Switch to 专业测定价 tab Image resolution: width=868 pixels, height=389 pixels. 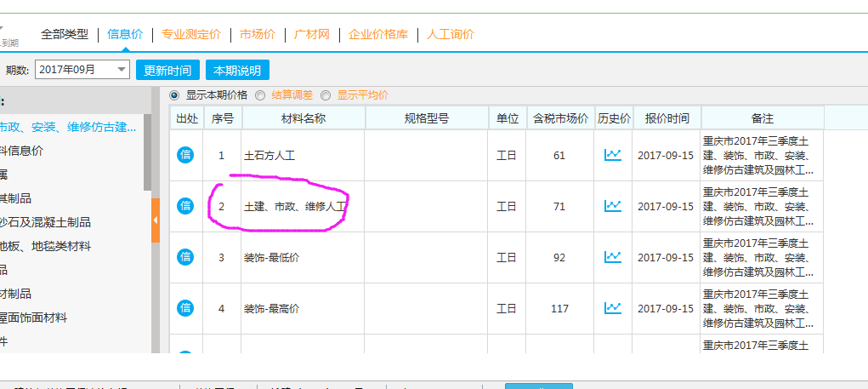click(x=191, y=34)
